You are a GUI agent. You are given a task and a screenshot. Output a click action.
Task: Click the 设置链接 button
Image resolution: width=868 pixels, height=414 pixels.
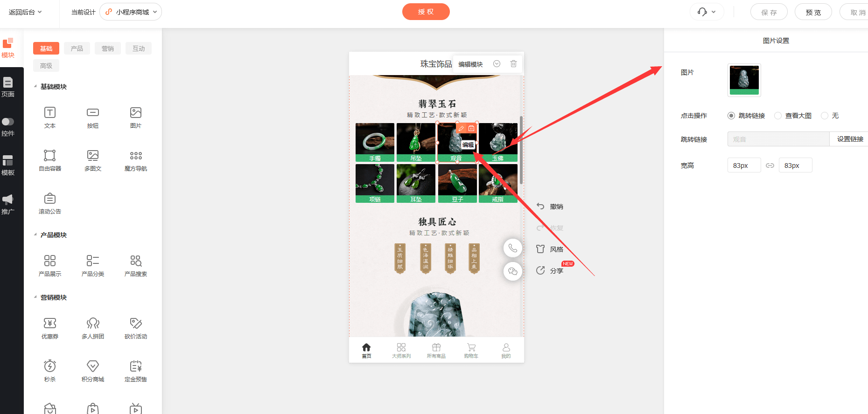point(850,139)
